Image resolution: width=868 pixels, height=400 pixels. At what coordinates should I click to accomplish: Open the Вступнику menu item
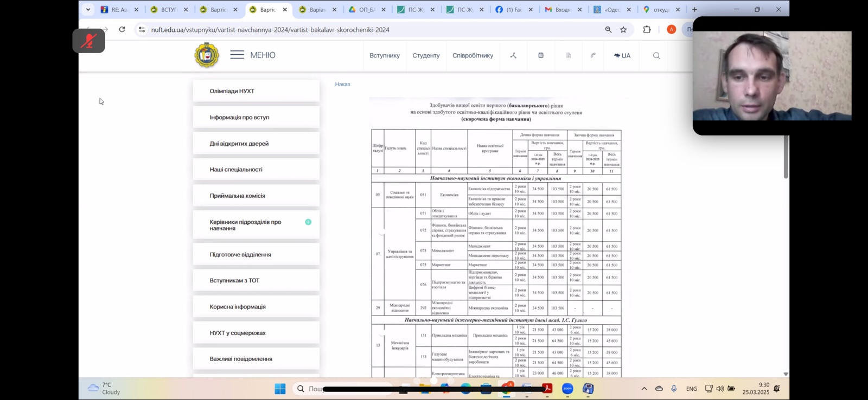coord(385,56)
